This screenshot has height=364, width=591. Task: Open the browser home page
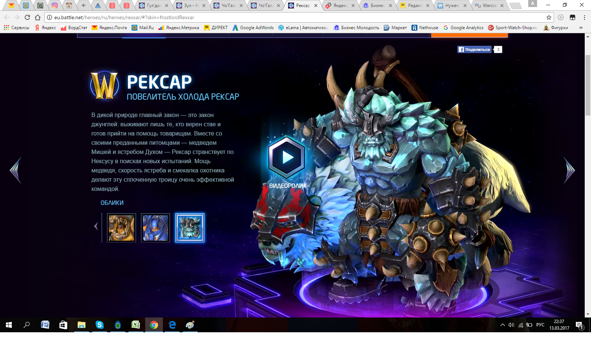click(38, 17)
